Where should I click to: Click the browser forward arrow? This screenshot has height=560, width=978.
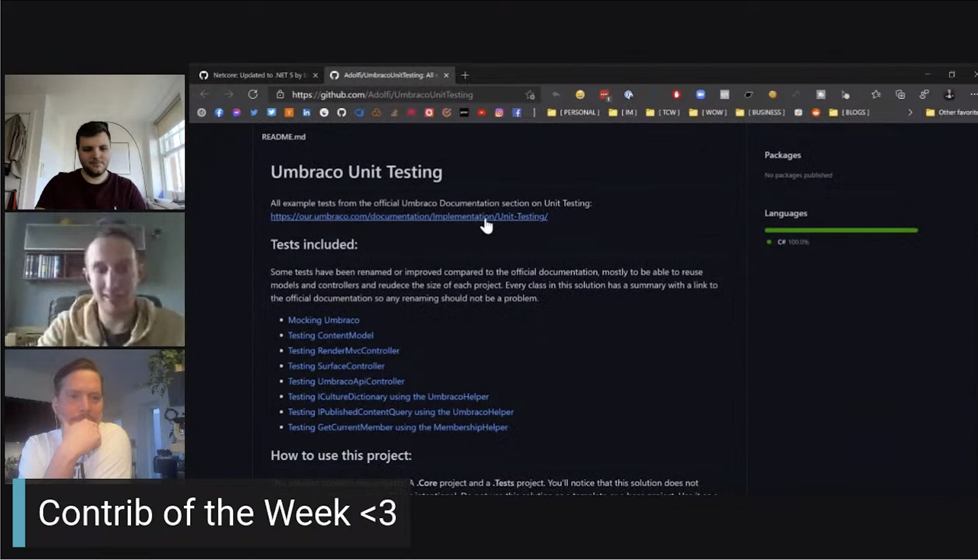pos(229,94)
